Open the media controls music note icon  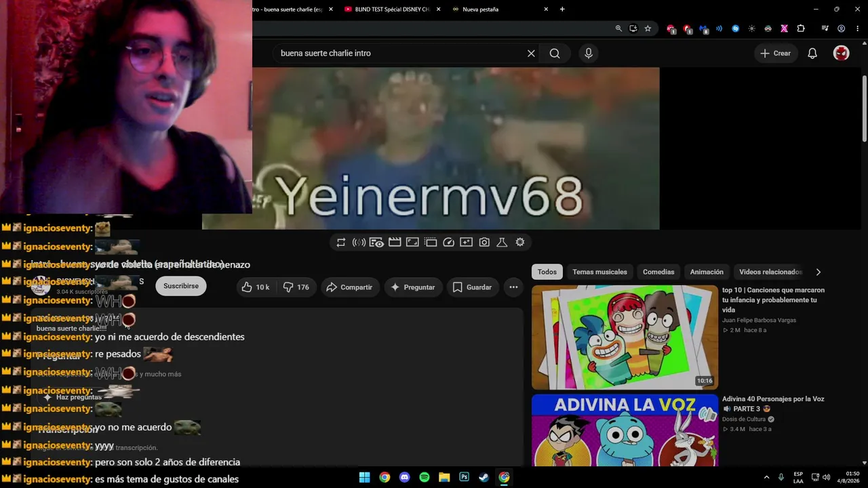tap(825, 28)
